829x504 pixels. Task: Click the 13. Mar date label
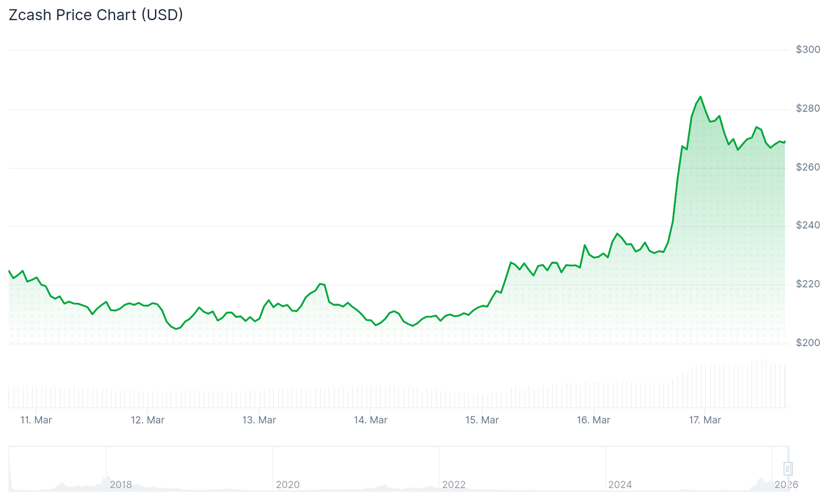[x=259, y=420]
